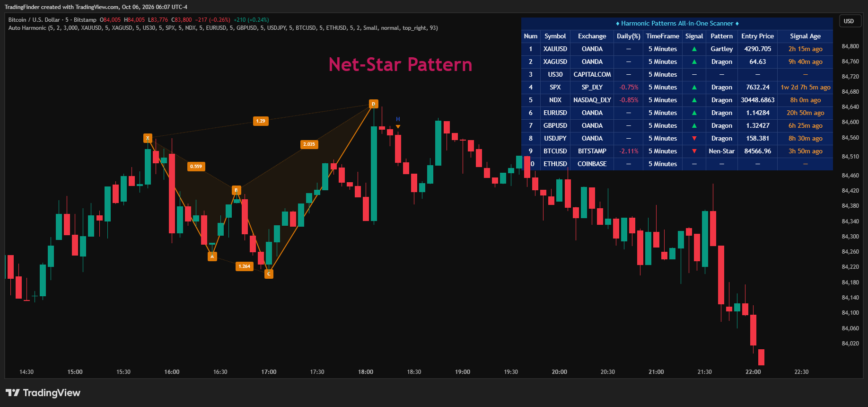The height and width of the screenshot is (407, 868).
Task: Select the BTCUSD symbol cell
Action: point(555,151)
